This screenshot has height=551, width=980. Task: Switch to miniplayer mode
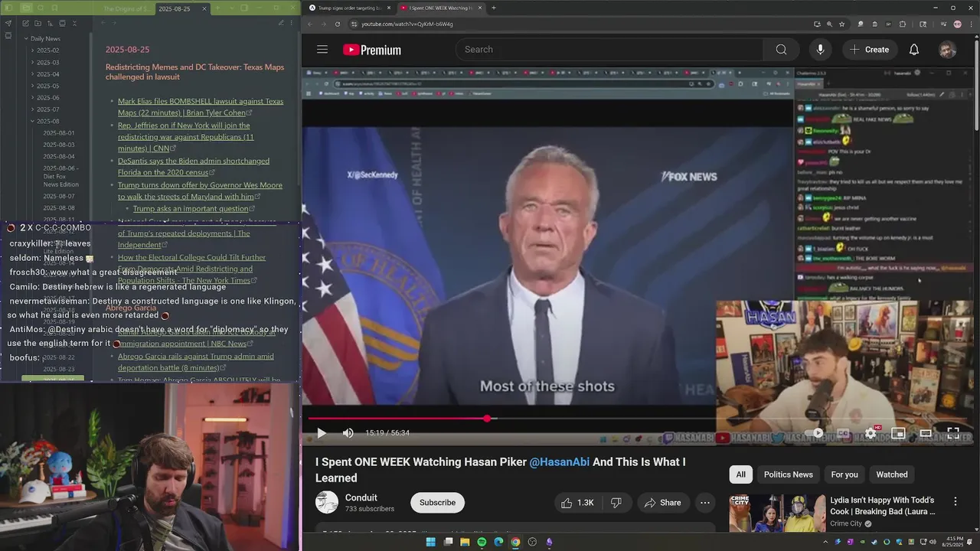898,433
